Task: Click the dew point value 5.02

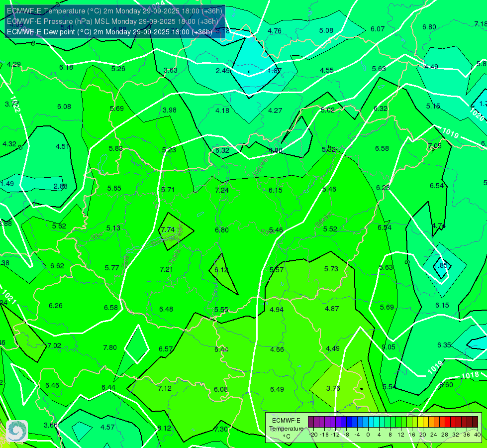Action: 328,110
